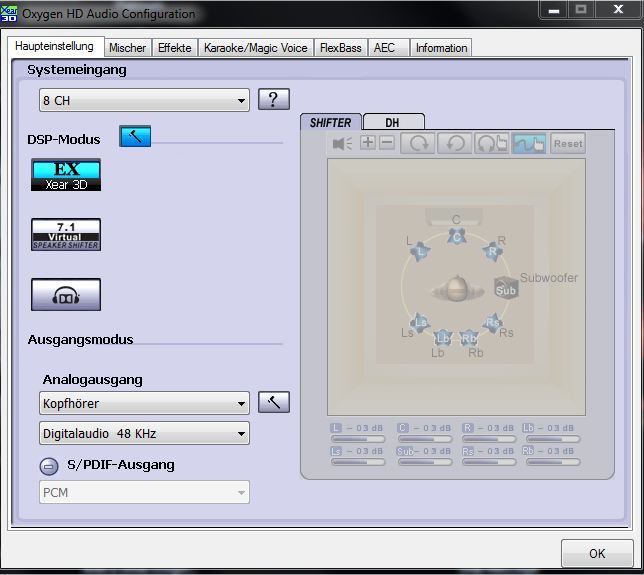This screenshot has width=644, height=575.
Task: Select the AEC tab
Action: pos(389,48)
